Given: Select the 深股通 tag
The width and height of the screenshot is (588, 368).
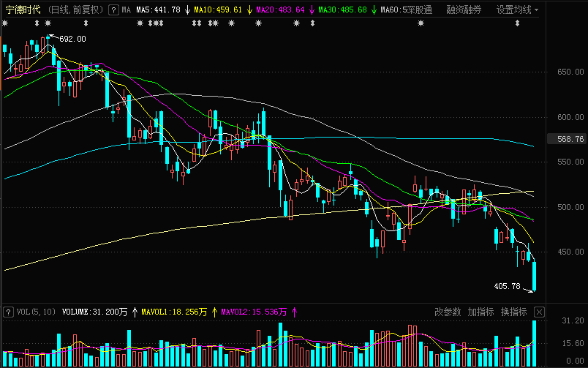Looking at the screenshot, I should (418, 10).
